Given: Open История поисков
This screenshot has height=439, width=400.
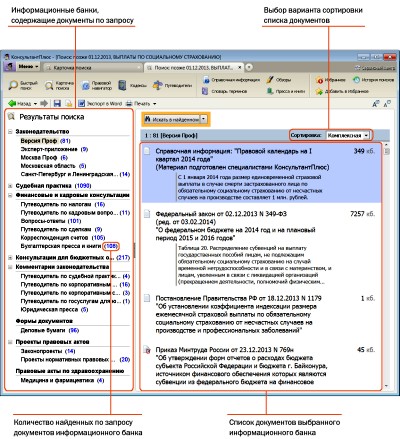Looking at the screenshot, I should (x=374, y=80).
